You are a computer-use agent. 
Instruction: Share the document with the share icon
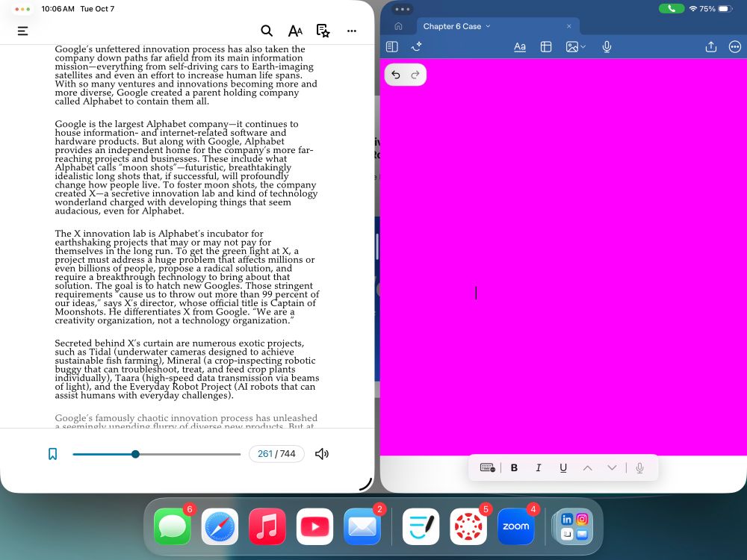(x=711, y=46)
